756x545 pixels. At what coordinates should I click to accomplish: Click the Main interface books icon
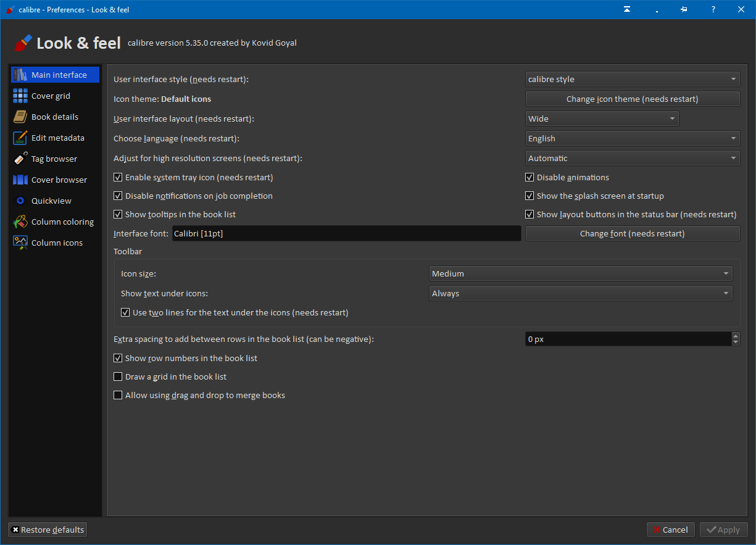(20, 75)
